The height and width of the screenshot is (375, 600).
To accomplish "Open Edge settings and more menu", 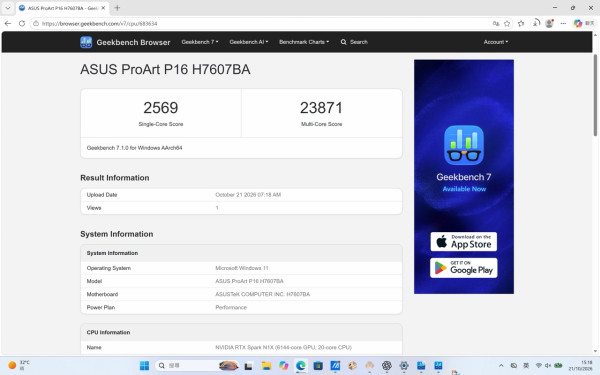I will tap(563, 23).
